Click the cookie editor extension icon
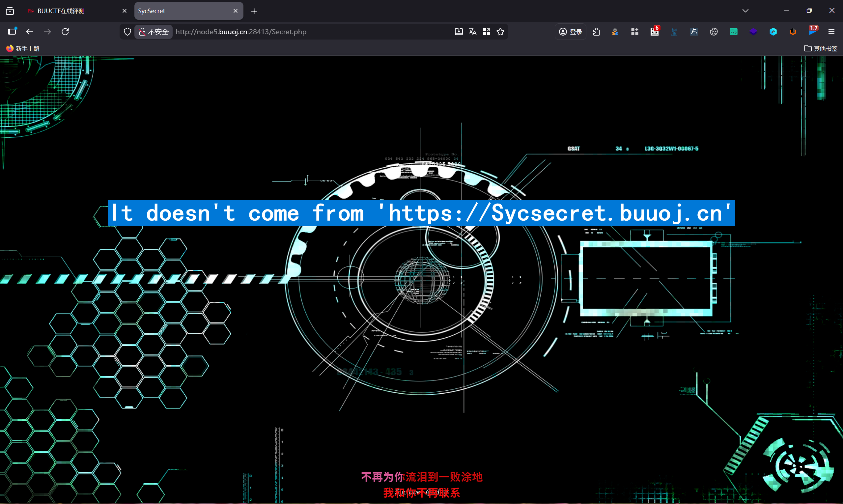Image resolution: width=843 pixels, height=504 pixels. [714, 32]
